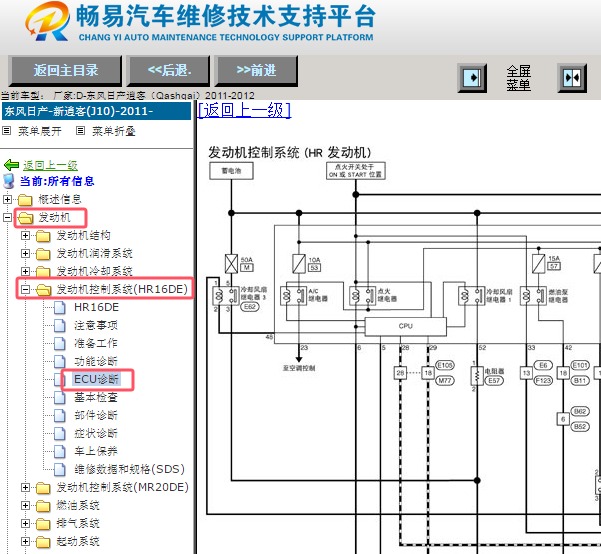Click 基本检查 document icon

tap(60, 398)
